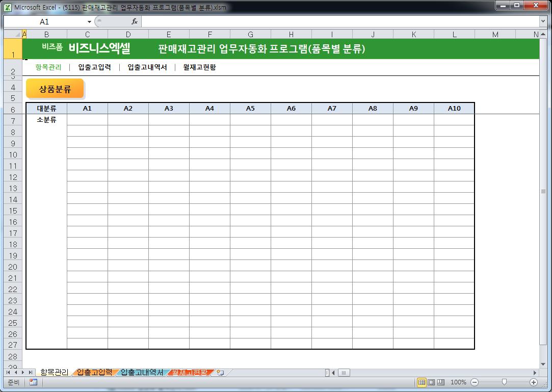Screen dimensions: 552x392
Task: Switch to Normal view
Action: click(422, 382)
